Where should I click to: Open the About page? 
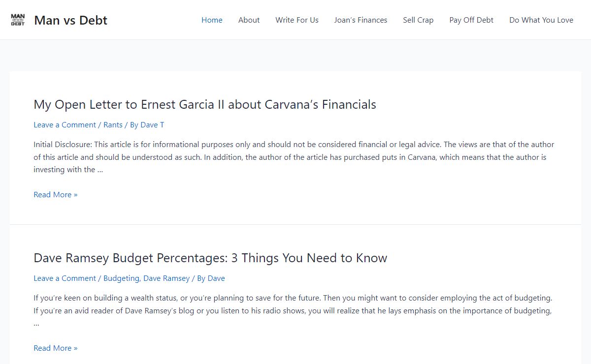[x=249, y=20]
